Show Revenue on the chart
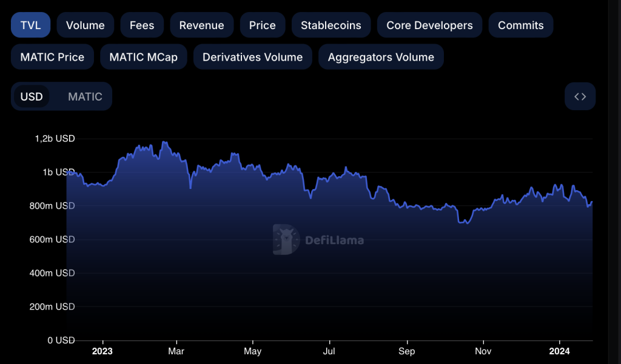Viewport: 621px width, 364px height. (x=201, y=25)
